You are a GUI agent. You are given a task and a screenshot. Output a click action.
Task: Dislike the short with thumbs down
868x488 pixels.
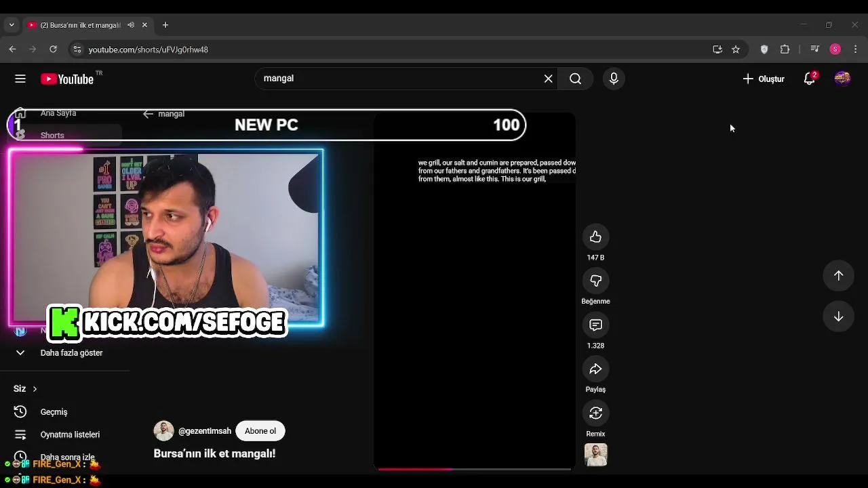click(595, 281)
